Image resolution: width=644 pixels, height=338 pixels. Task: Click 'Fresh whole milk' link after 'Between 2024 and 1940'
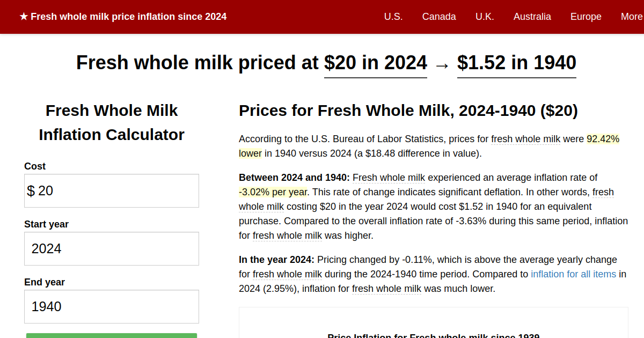click(389, 178)
